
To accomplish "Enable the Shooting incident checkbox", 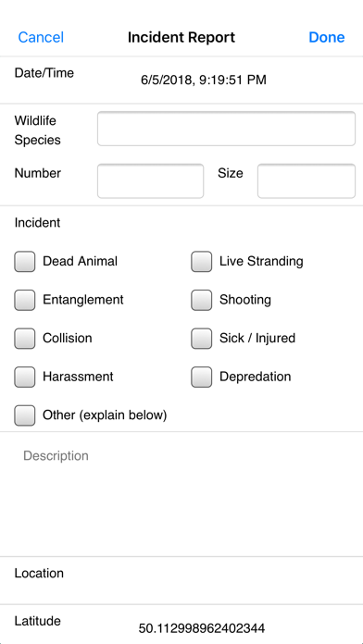I will [x=202, y=300].
